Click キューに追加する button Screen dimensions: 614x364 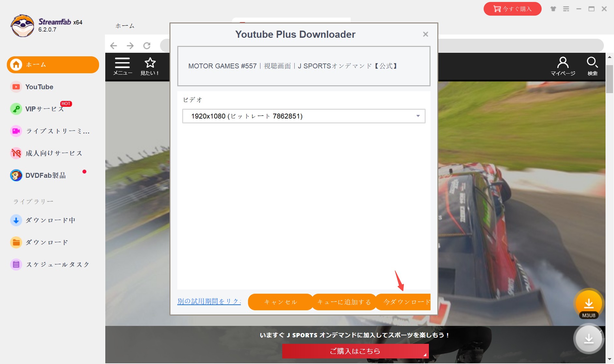[344, 302]
